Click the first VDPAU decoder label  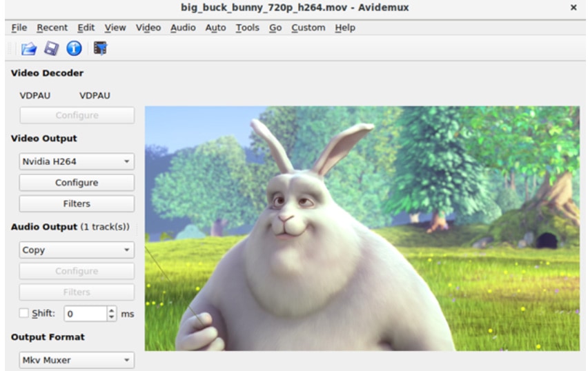(35, 96)
